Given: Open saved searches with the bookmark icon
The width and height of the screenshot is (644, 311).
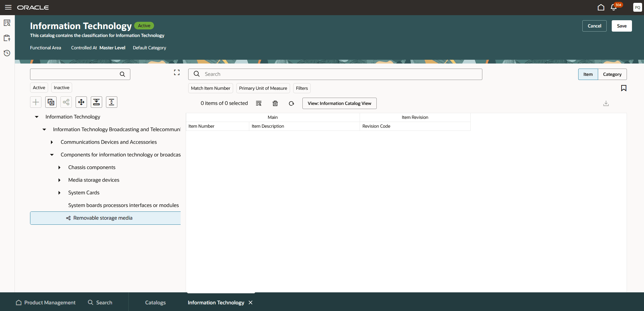Looking at the screenshot, I should [624, 88].
